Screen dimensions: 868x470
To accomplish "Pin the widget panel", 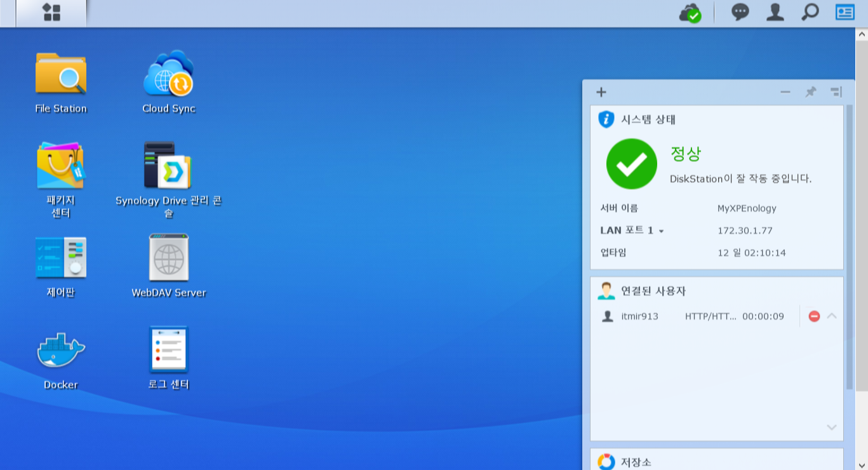I will point(810,92).
